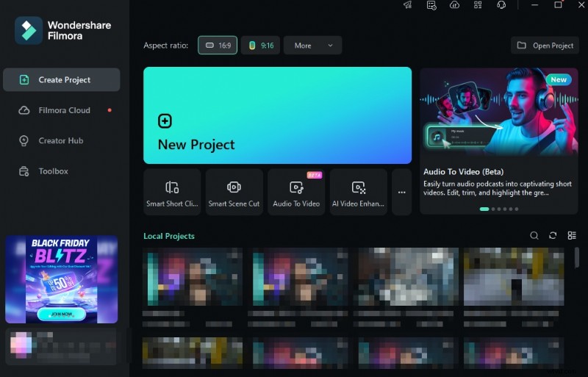Switch Local Projects to list view
Screen dimensions: 588x377
[x=572, y=236]
